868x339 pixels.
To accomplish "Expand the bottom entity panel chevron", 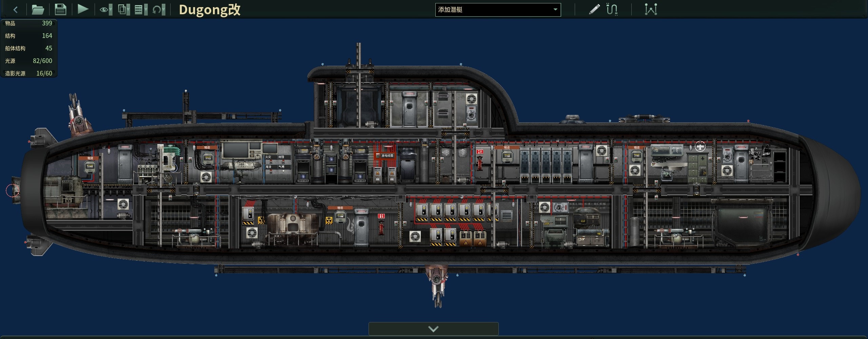I will tap(433, 328).
